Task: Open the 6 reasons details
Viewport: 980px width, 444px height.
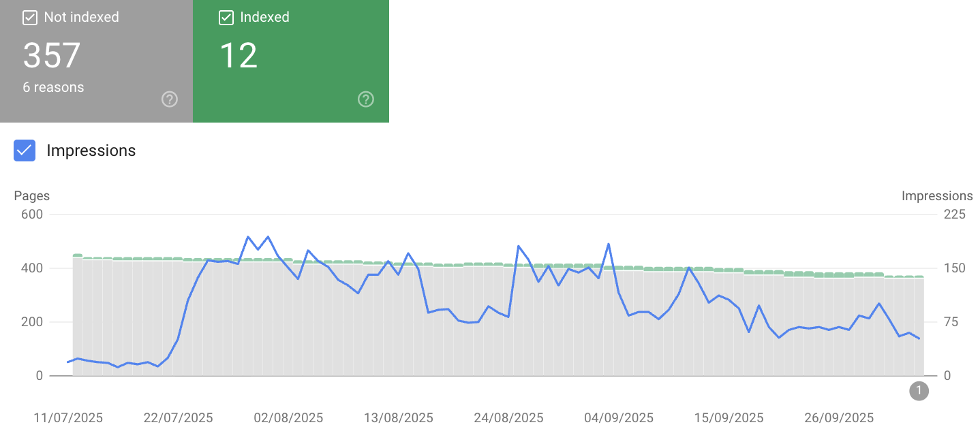Action: [53, 86]
